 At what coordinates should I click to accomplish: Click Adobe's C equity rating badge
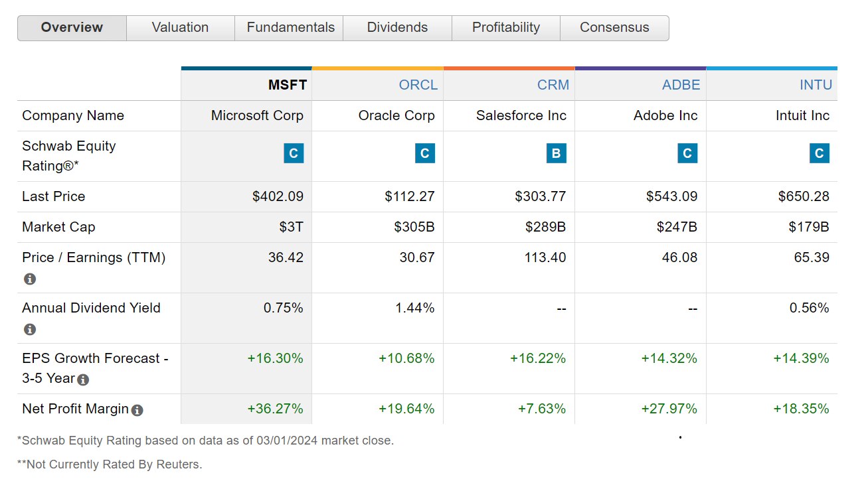687,154
